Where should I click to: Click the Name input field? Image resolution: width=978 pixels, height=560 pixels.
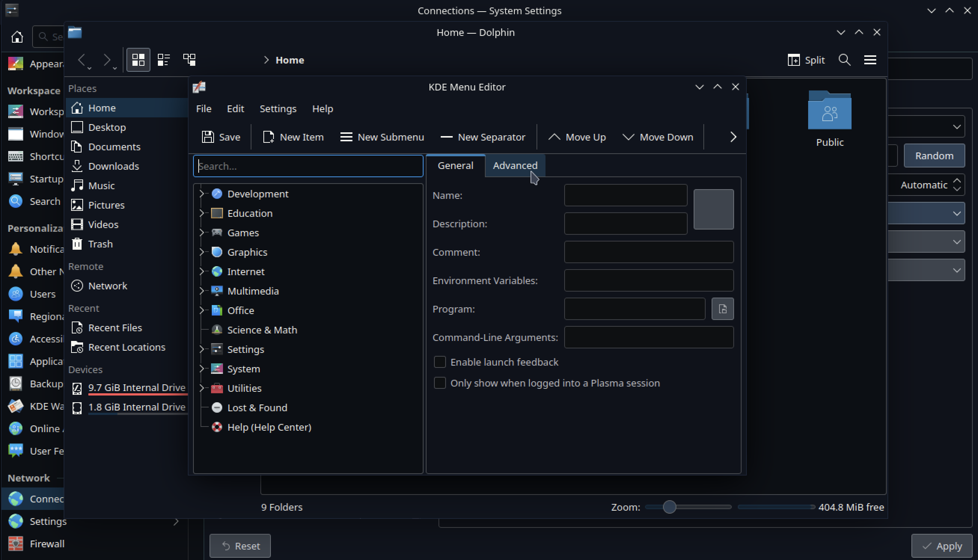tap(626, 196)
